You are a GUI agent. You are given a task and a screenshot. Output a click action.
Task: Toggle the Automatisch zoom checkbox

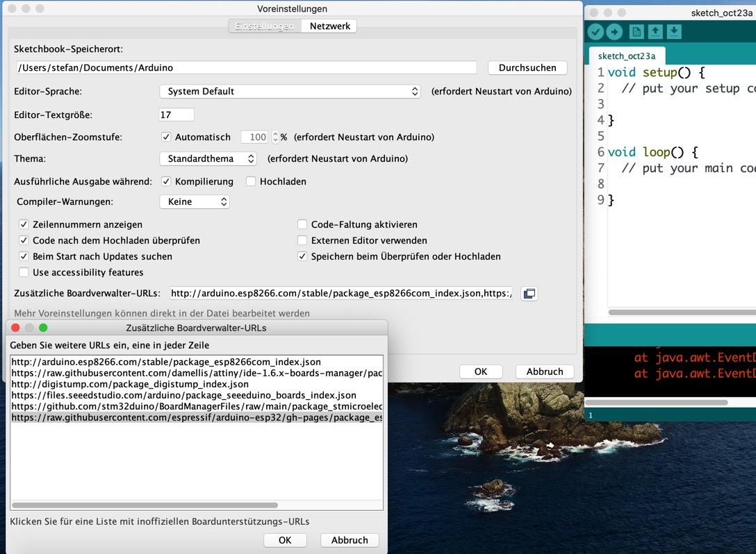click(x=166, y=137)
